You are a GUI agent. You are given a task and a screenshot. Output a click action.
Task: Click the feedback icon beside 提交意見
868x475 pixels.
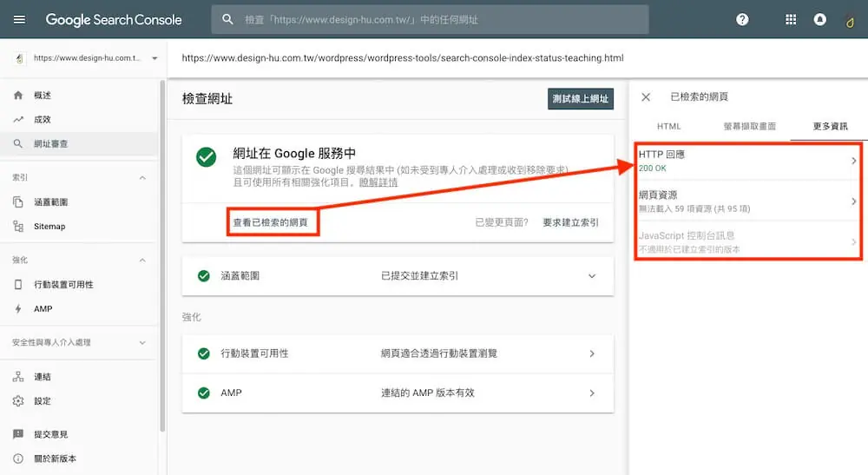18,434
